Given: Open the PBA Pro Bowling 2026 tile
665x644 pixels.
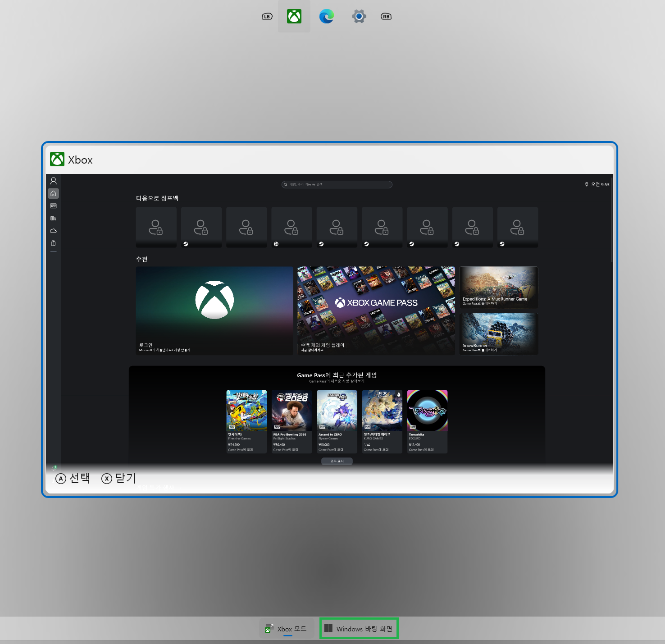Looking at the screenshot, I should pyautogui.click(x=292, y=422).
